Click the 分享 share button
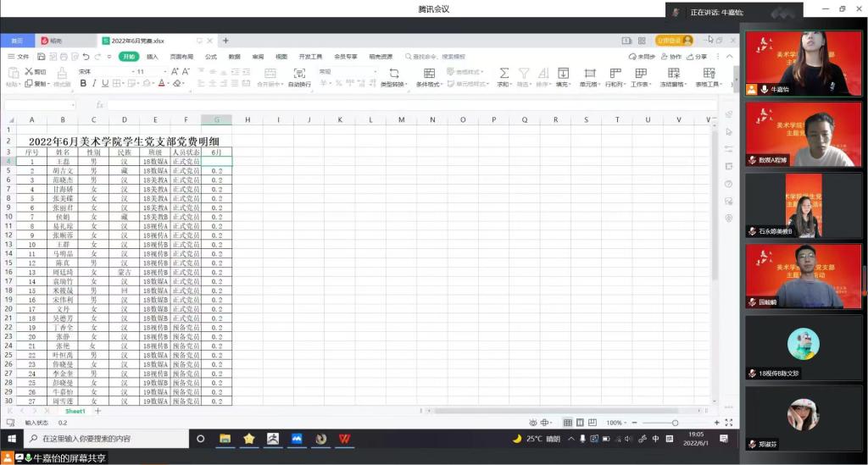868x465 pixels. point(697,57)
